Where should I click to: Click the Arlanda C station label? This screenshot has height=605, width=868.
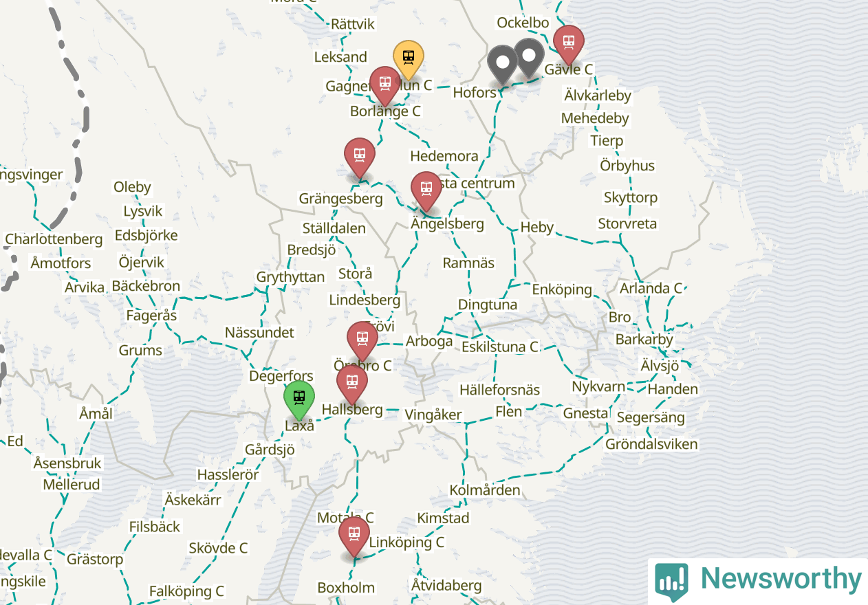[x=651, y=288]
